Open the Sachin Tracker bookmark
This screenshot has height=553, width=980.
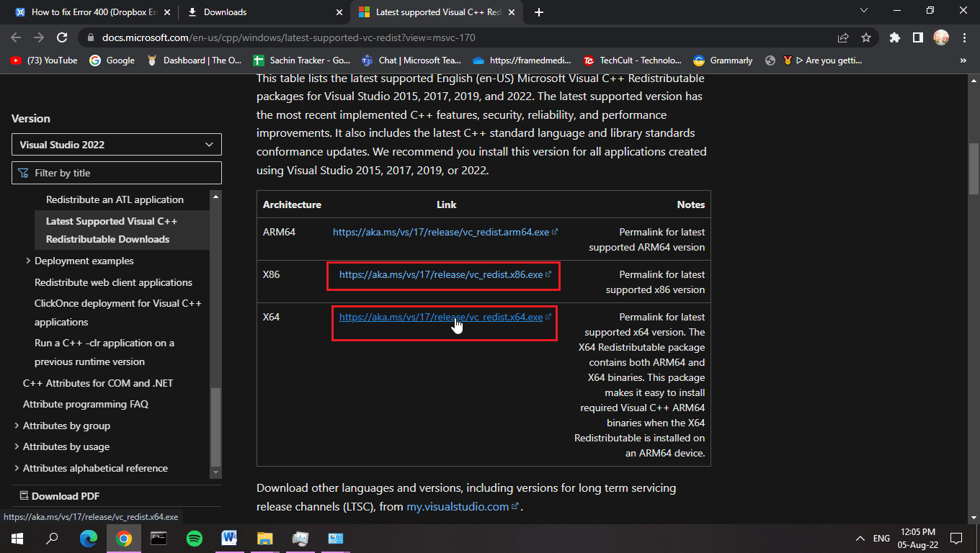(301, 60)
